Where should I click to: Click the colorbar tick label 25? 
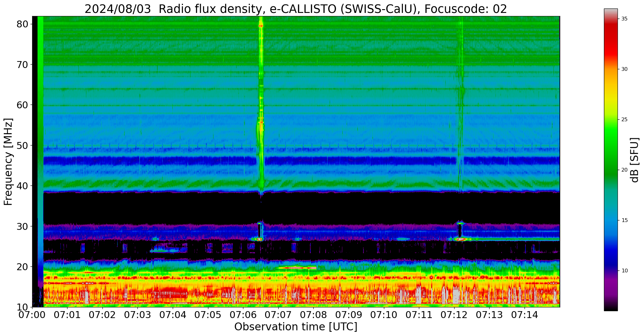tap(624, 120)
